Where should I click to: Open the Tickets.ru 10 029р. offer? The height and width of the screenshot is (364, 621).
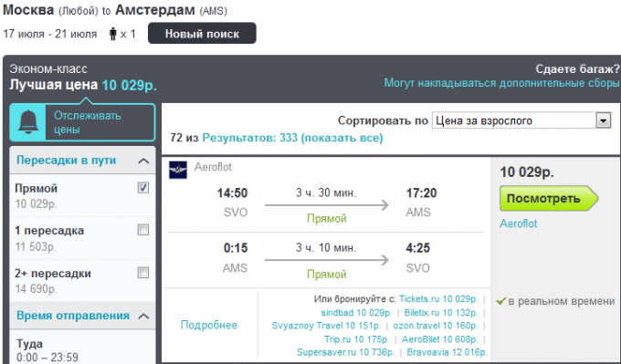click(x=438, y=299)
